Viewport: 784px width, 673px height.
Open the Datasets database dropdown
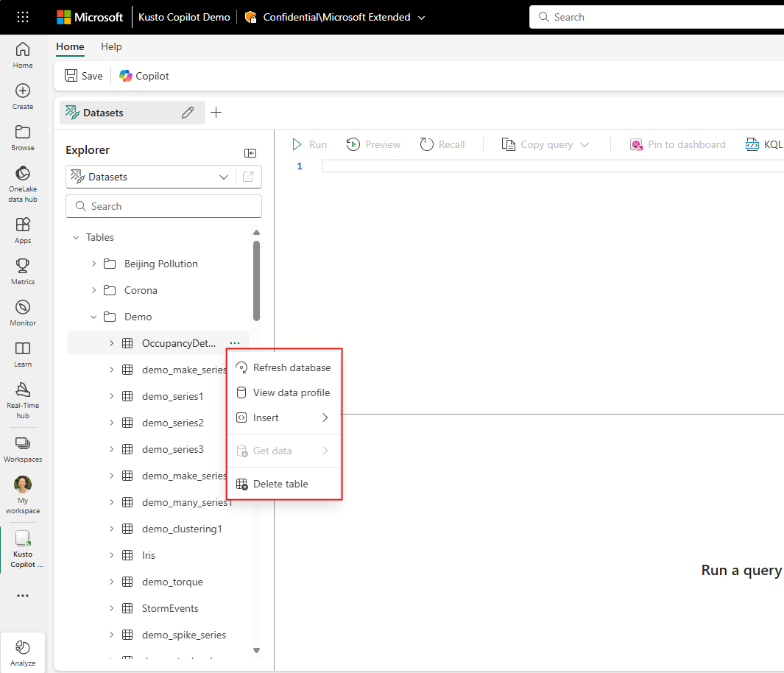pyautogui.click(x=224, y=177)
